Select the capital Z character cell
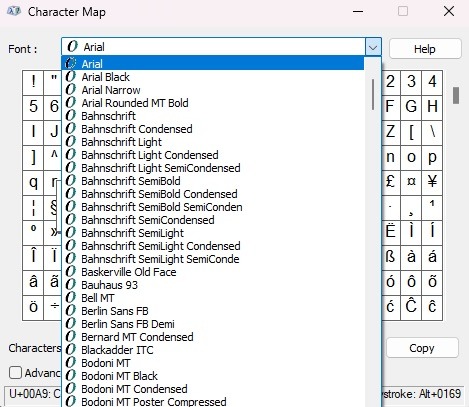This screenshot has height=407, width=469. pos(390,132)
